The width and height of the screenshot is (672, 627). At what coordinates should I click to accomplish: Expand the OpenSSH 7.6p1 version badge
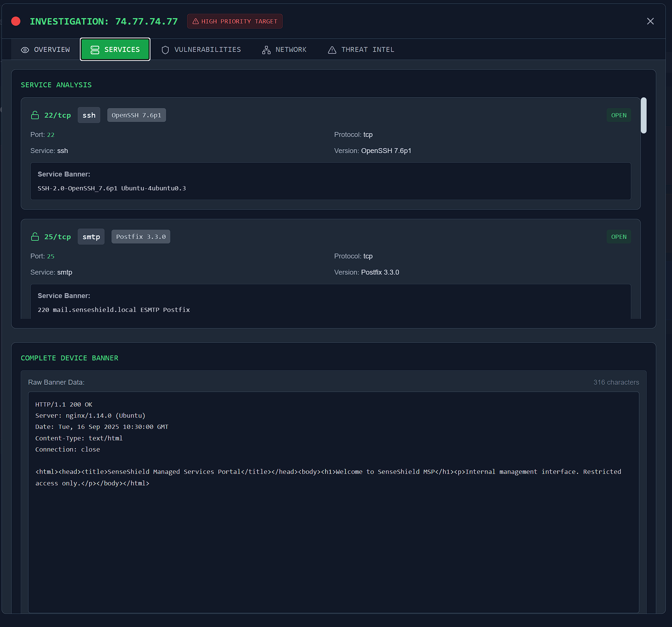(x=136, y=115)
